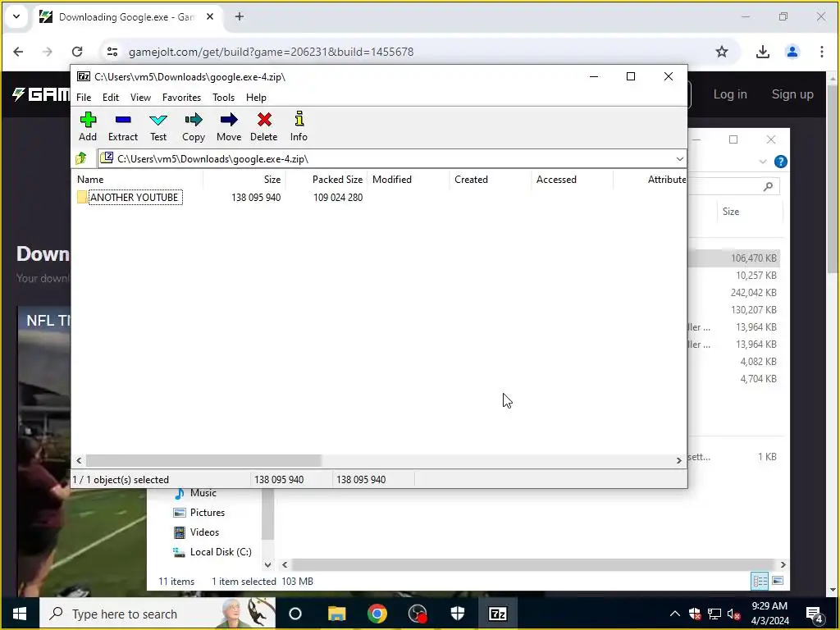Viewport: 840px width, 630px height.
Task: Sort by Size column in File Explorer
Action: [731, 212]
